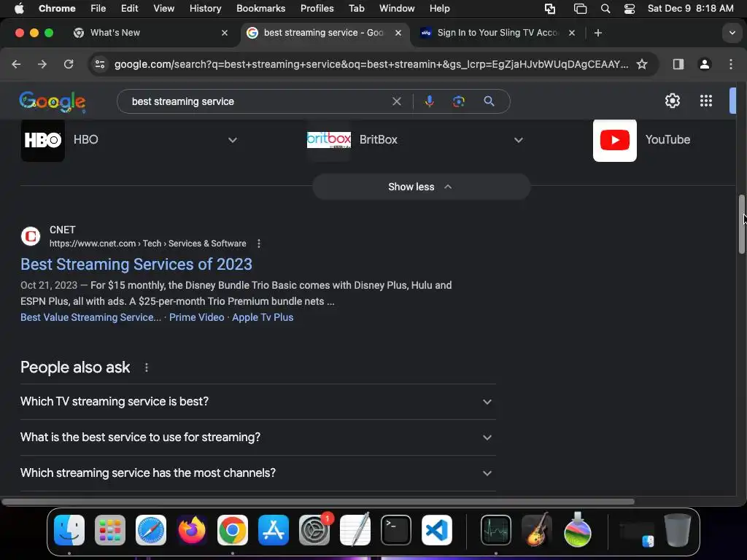The width and height of the screenshot is (747, 560).
Task: Select the best streaming service Google tab
Action: [x=324, y=33]
